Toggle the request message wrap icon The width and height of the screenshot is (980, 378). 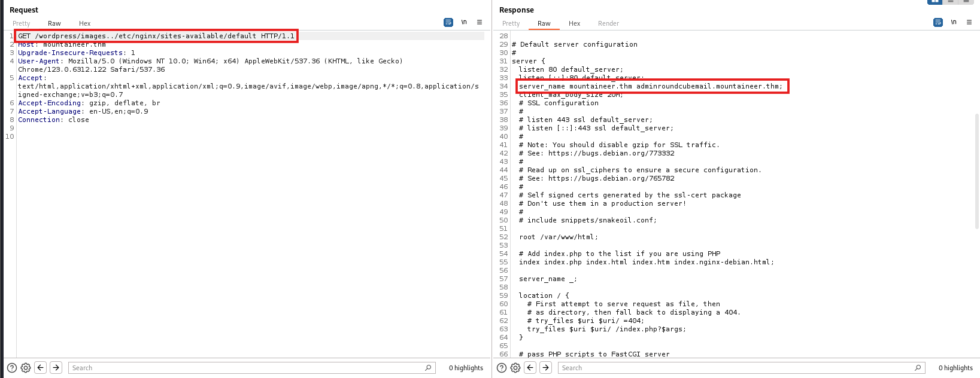pyautogui.click(x=448, y=23)
